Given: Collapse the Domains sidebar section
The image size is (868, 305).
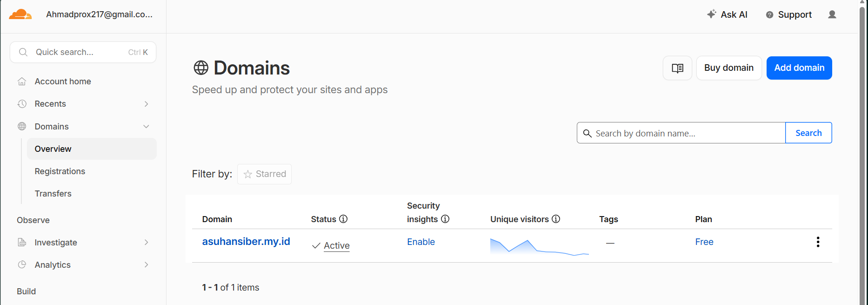Looking at the screenshot, I should (146, 127).
